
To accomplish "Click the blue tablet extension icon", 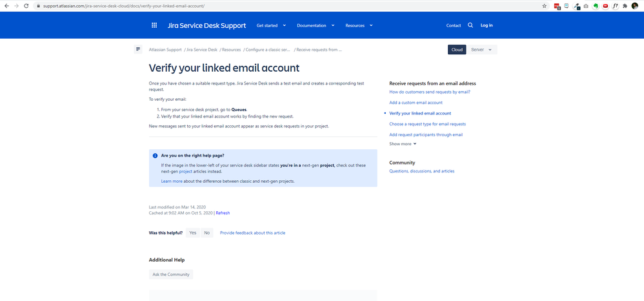I will (567, 6).
